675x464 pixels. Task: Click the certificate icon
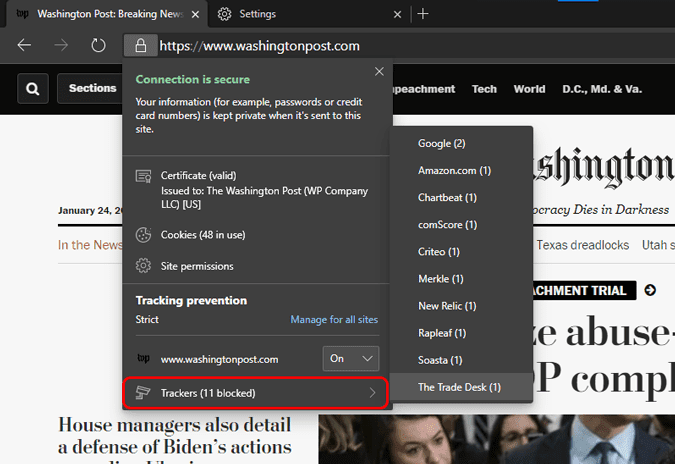coord(143,176)
